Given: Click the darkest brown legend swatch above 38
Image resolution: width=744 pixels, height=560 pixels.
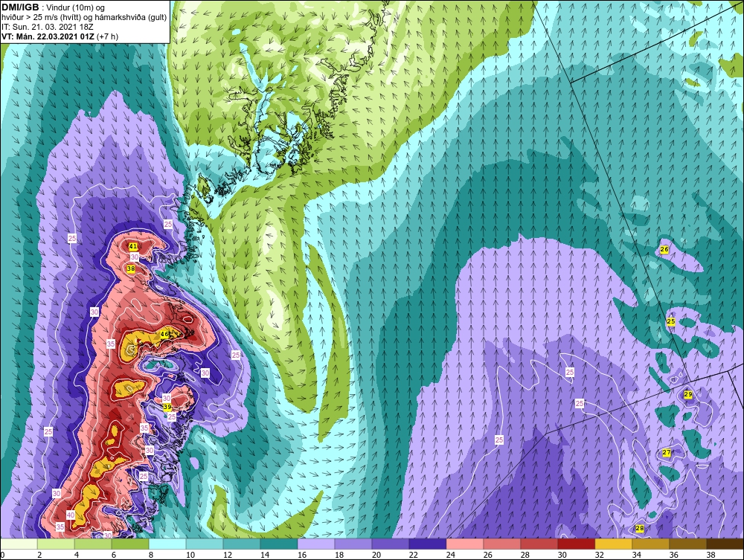Looking at the screenshot, I should pyautogui.click(x=725, y=544).
